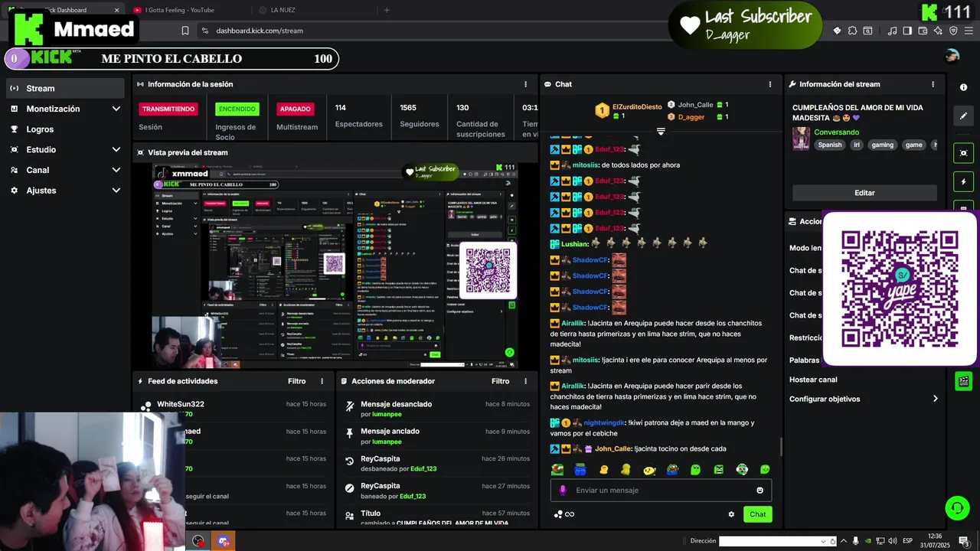This screenshot has width=980, height=551.
Task: Bookmark page with the address bar bookmark icon
Action: tap(185, 31)
